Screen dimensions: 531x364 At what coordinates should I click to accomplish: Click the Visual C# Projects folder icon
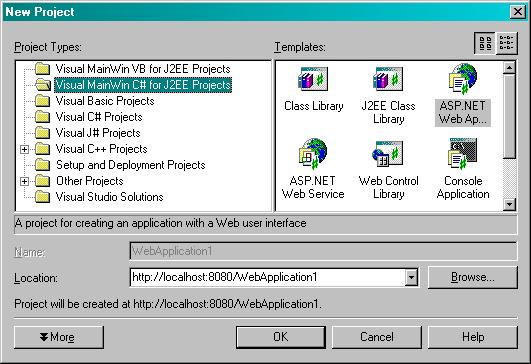coord(43,117)
